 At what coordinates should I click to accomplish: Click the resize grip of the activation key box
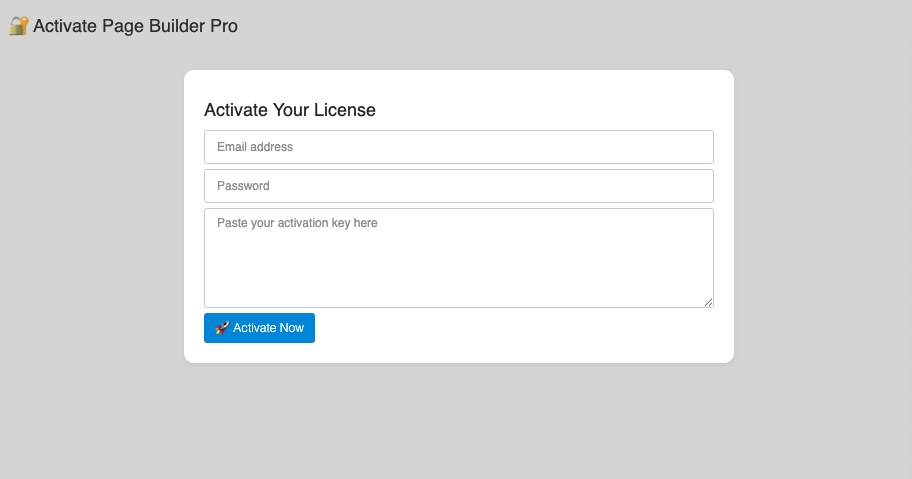(x=708, y=302)
